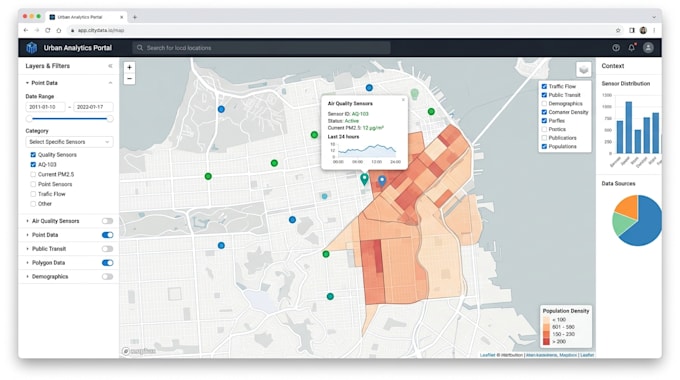Open the browser three-dot menu
Screen dimensions: 680x380
tap(654, 30)
